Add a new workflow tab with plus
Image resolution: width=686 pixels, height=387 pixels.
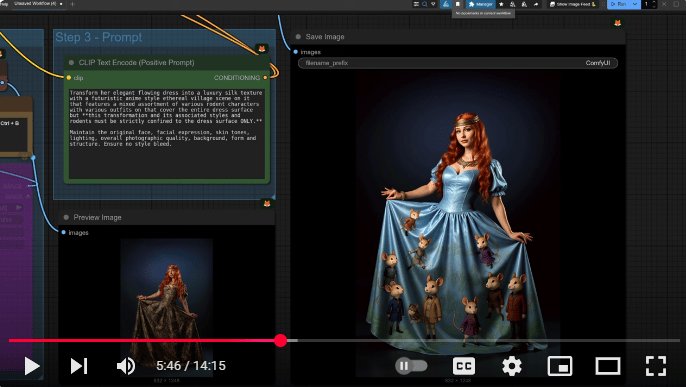point(73,4)
